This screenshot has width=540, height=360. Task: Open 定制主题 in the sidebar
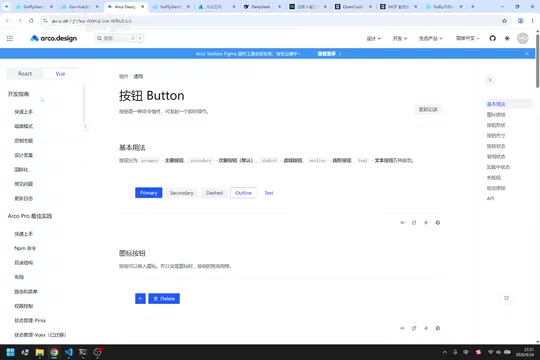(23, 141)
